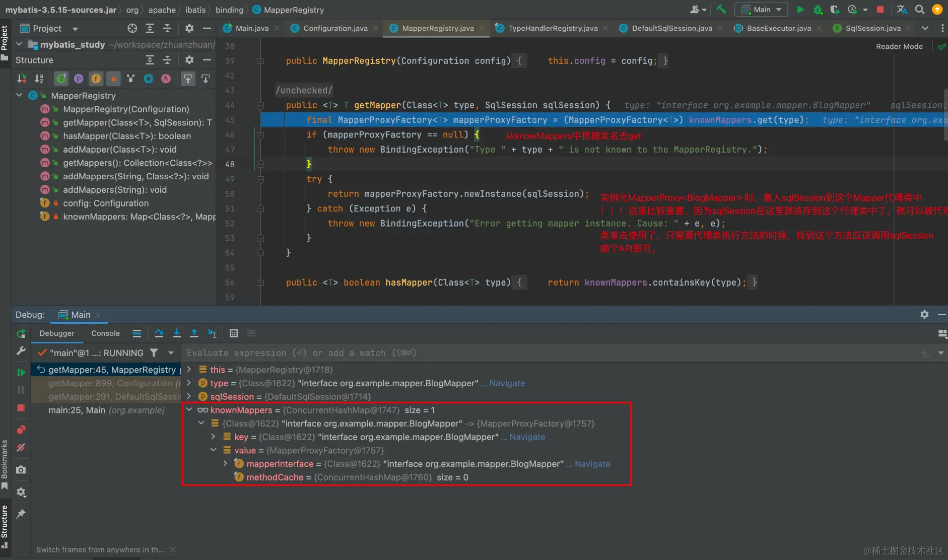This screenshot has width=948, height=560.
Task: Expand the 'this' variable in debugger
Action: point(189,370)
